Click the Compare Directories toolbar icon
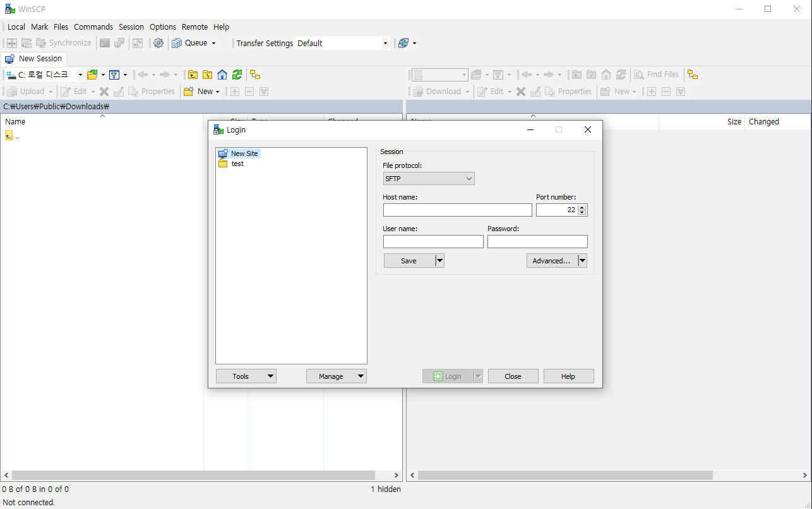Viewport: 812px width, 509px height. (12, 43)
